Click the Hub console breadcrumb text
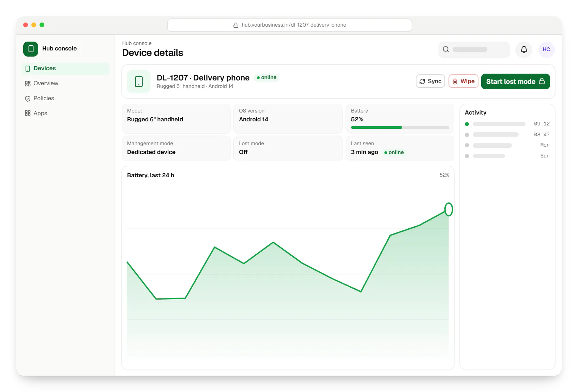Viewport: 578px width, 392px height. 137,43
